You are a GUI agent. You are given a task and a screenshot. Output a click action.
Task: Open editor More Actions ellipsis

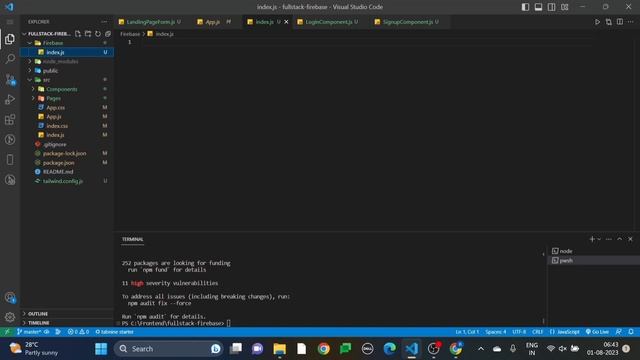(x=631, y=22)
